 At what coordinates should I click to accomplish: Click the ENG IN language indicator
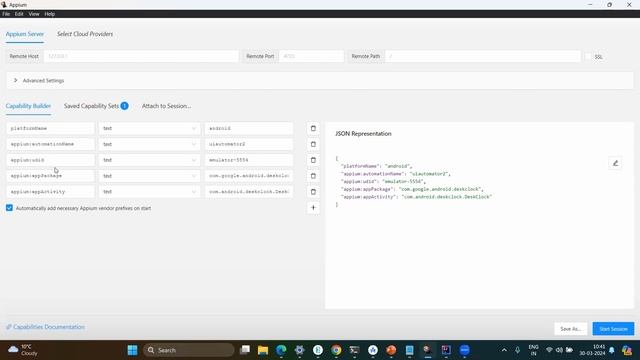[533, 350]
